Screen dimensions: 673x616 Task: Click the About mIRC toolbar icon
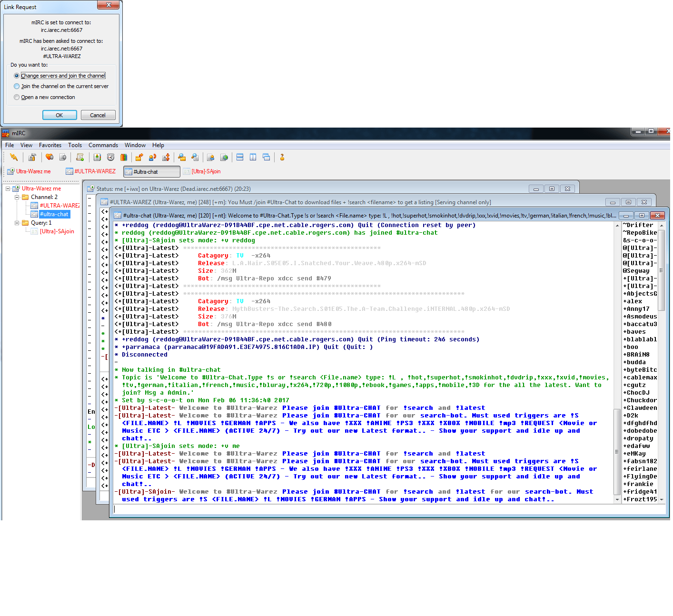(x=282, y=157)
